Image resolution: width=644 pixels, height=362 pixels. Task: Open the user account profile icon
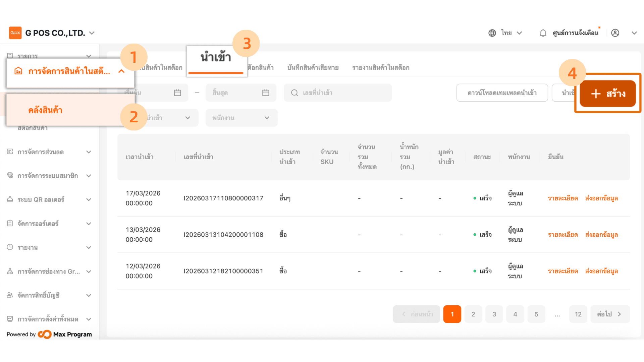click(x=615, y=33)
